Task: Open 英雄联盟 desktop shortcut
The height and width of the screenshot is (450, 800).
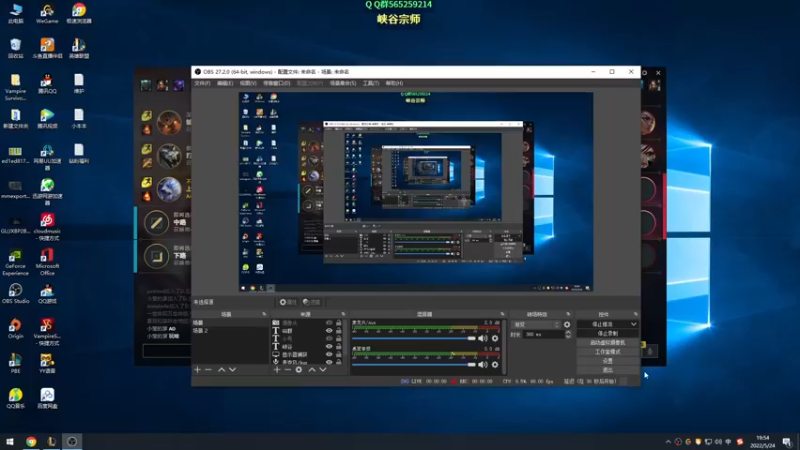Action: click(79, 49)
